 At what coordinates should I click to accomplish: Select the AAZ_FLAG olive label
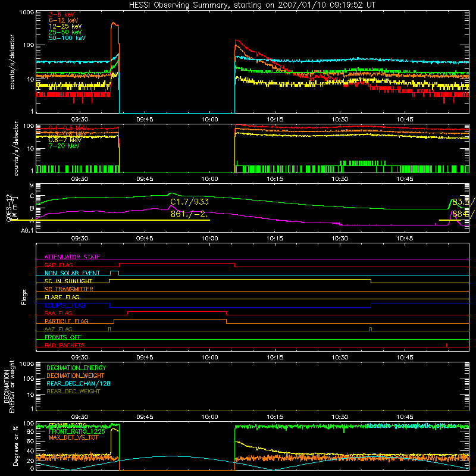point(58,330)
